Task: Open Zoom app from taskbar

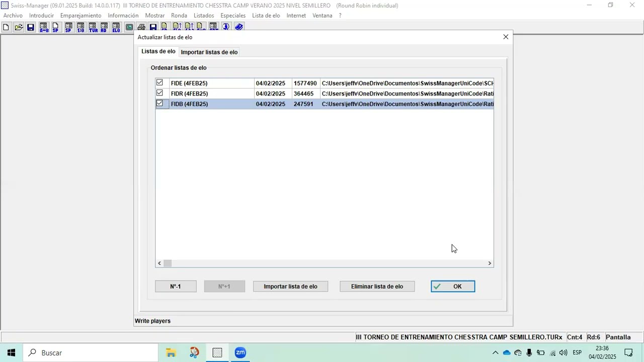Action: [240, 353]
